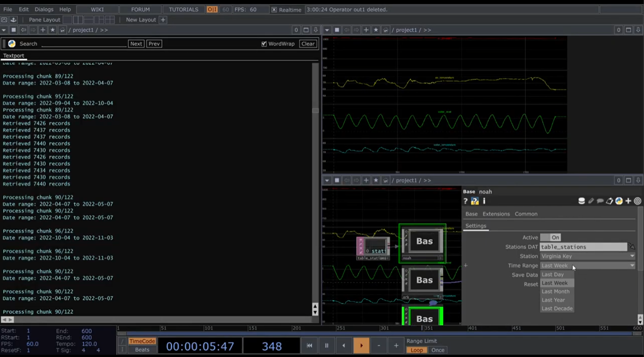Click the comment bubble icon in parameter panel

(x=600, y=201)
